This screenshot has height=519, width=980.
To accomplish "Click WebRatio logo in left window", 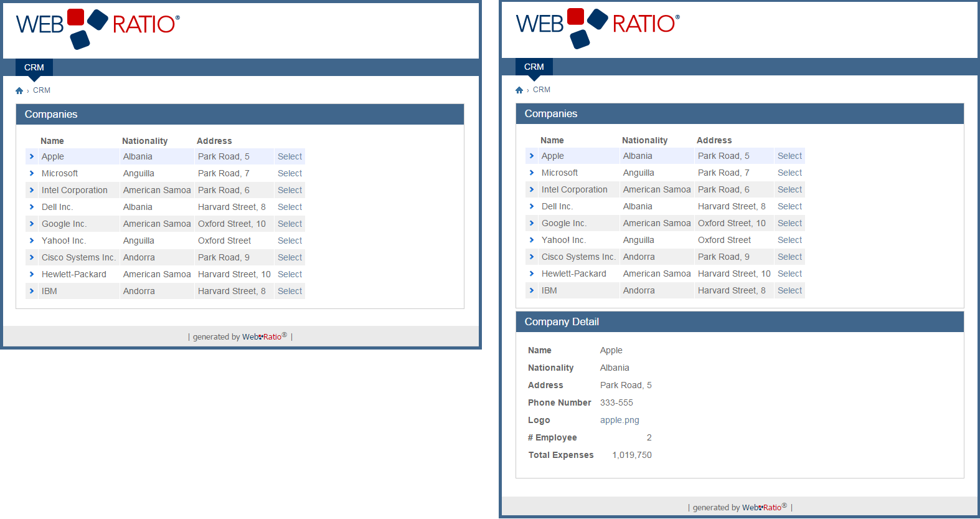I will click(x=98, y=29).
